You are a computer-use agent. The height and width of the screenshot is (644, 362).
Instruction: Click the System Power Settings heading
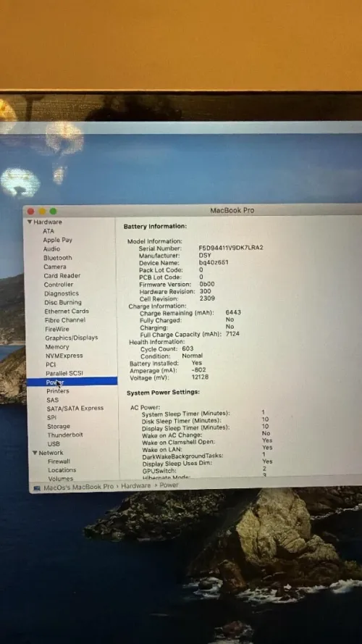[164, 393]
